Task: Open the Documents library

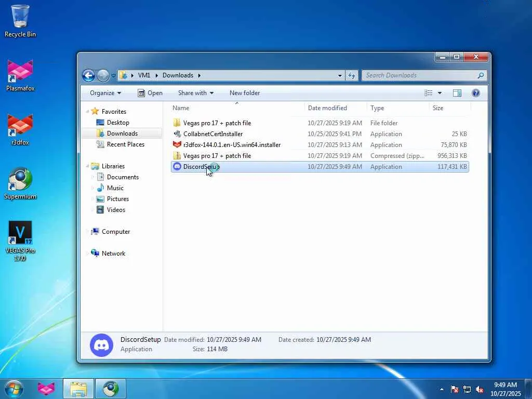Action: (x=123, y=177)
